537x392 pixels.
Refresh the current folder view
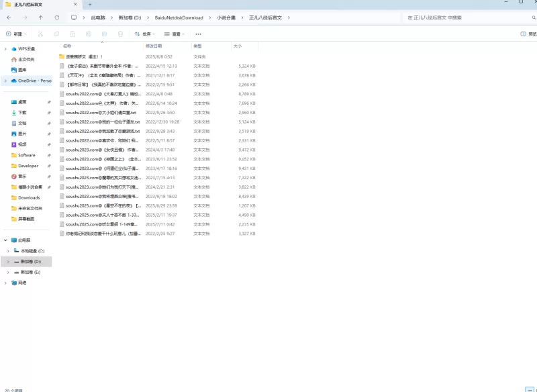click(57, 17)
